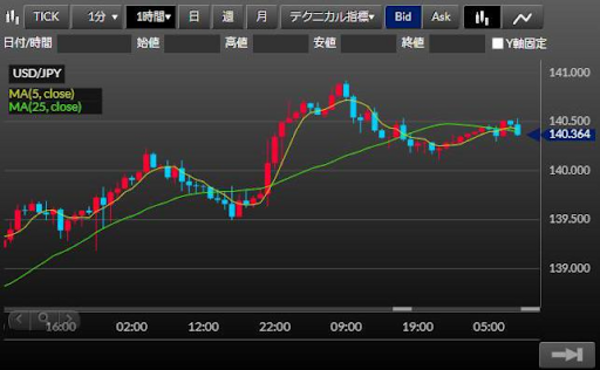Click the USD/JPY pair label
This screenshot has width=600, height=370.
point(37,73)
